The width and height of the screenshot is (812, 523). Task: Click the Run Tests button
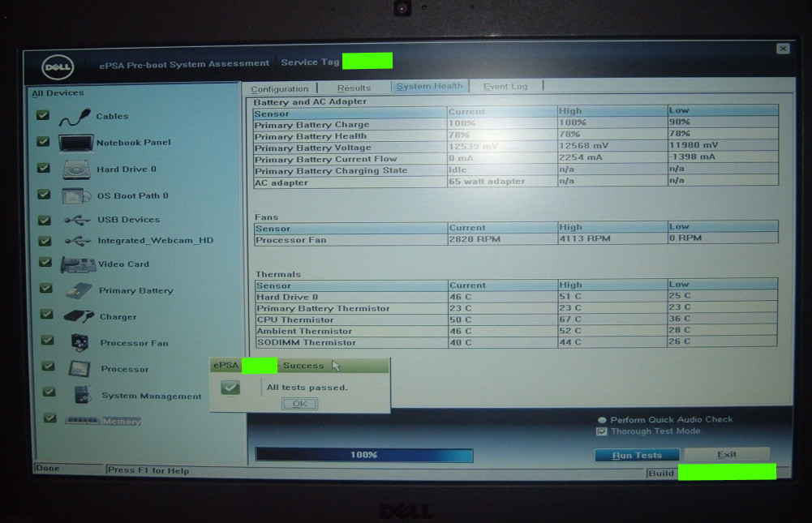[637, 455]
